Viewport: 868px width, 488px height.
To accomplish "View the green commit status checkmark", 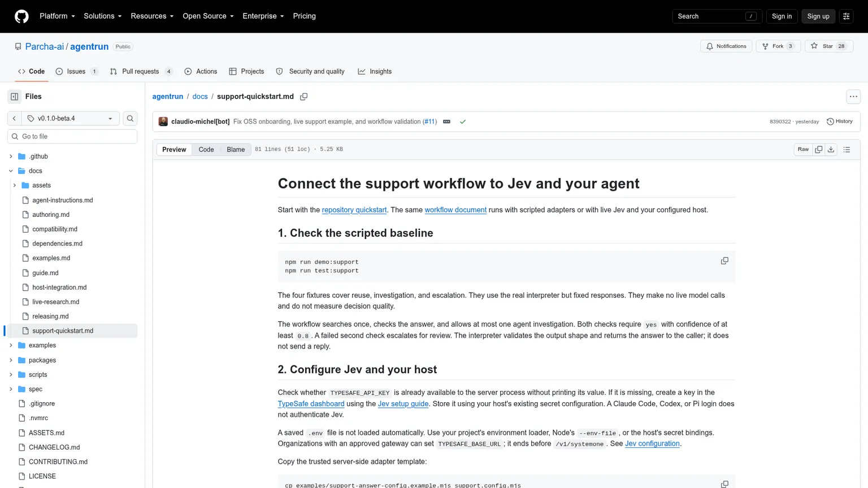I will click(x=463, y=121).
